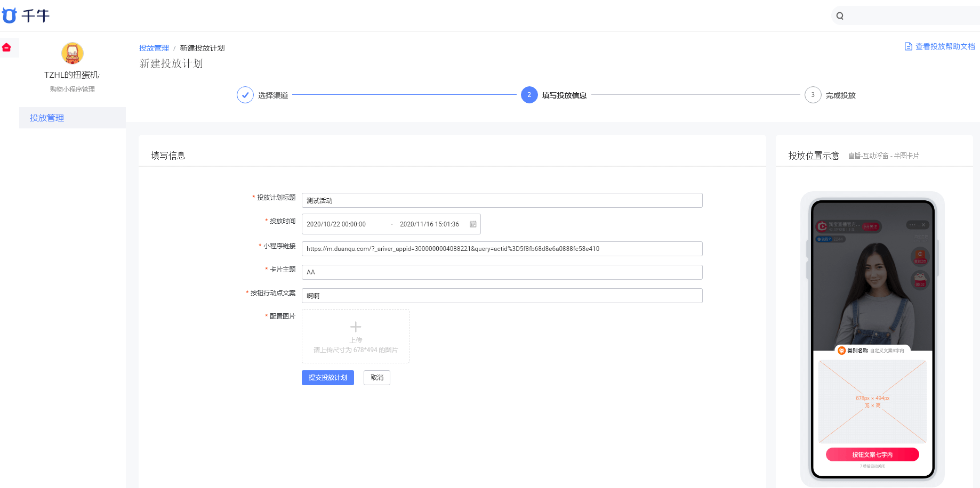This screenshot has height=488, width=980.
Task: Focus the 小程序链接 URL field
Action: [x=502, y=249]
